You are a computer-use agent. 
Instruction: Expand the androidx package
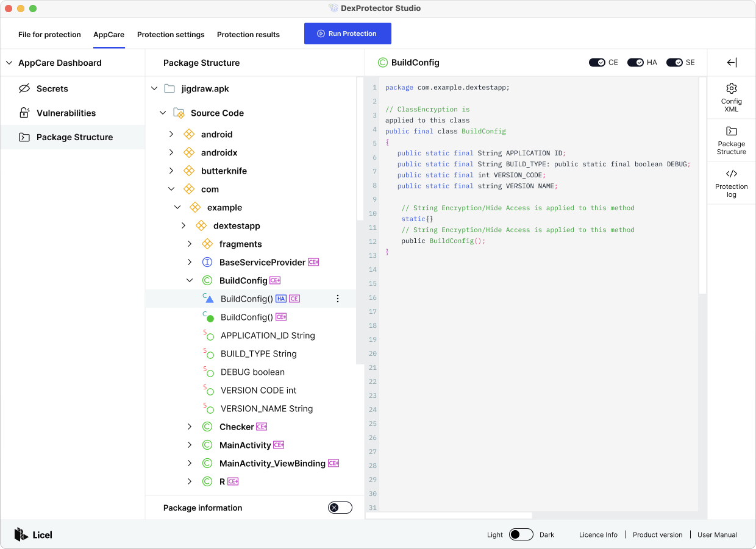171,152
